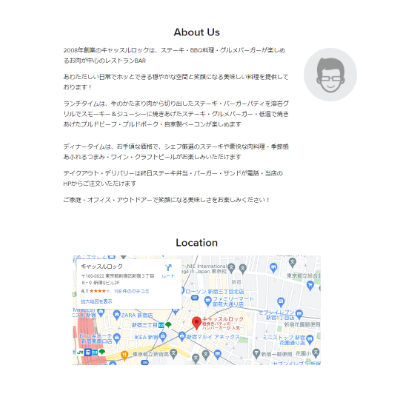Click the Shinjuku Marui Annex marker
This screenshot has width=400, height=400.
(x=182, y=337)
